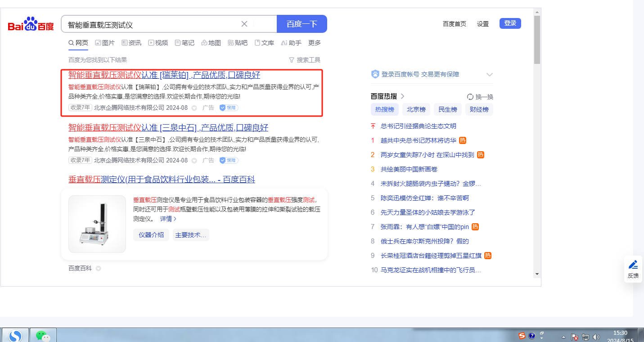Click the 保障 shield badge on first result

click(x=229, y=108)
